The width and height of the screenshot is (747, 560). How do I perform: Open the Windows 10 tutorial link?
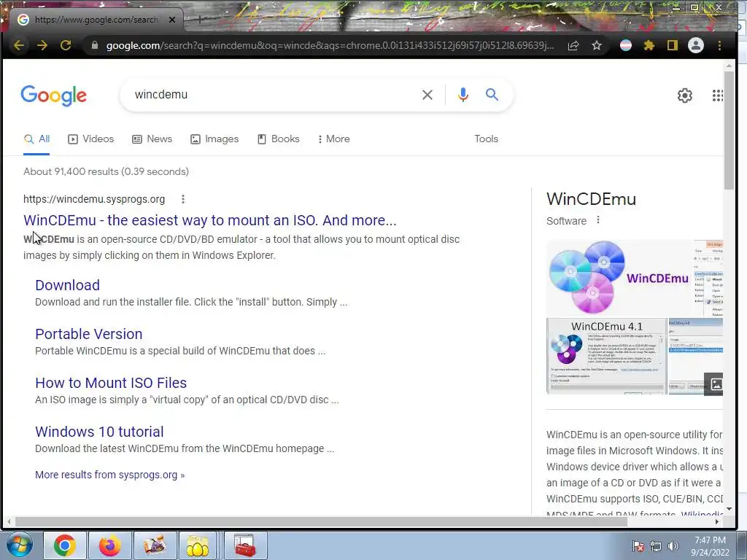(99, 432)
